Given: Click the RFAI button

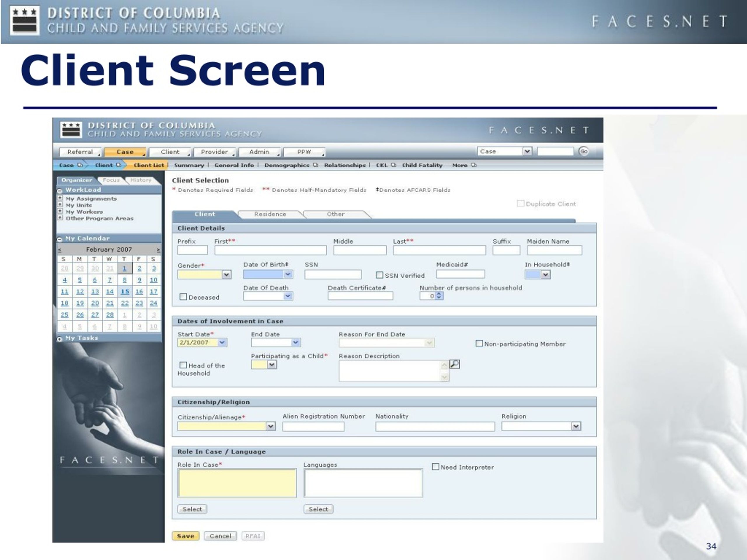Looking at the screenshot, I should click(x=253, y=536).
